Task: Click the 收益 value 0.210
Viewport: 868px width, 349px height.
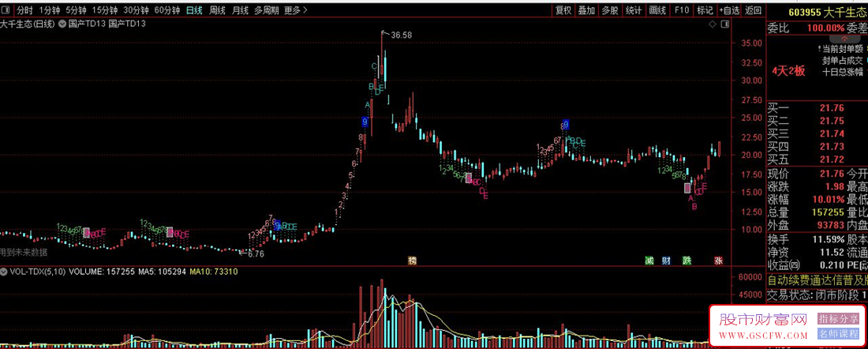Action: (x=832, y=265)
